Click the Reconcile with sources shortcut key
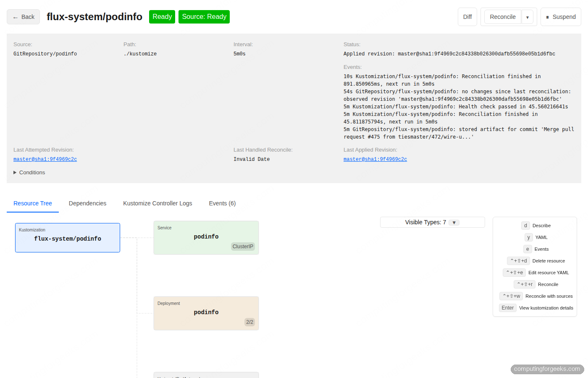588x378 pixels. [x=511, y=296]
